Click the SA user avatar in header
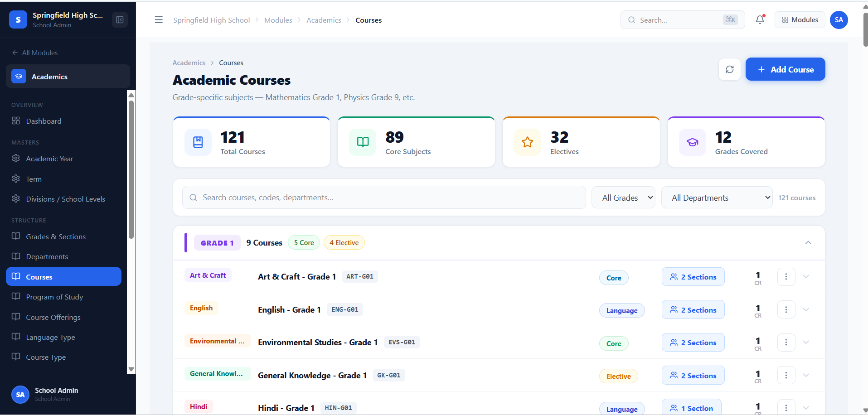Image resolution: width=868 pixels, height=415 pixels. pos(839,20)
